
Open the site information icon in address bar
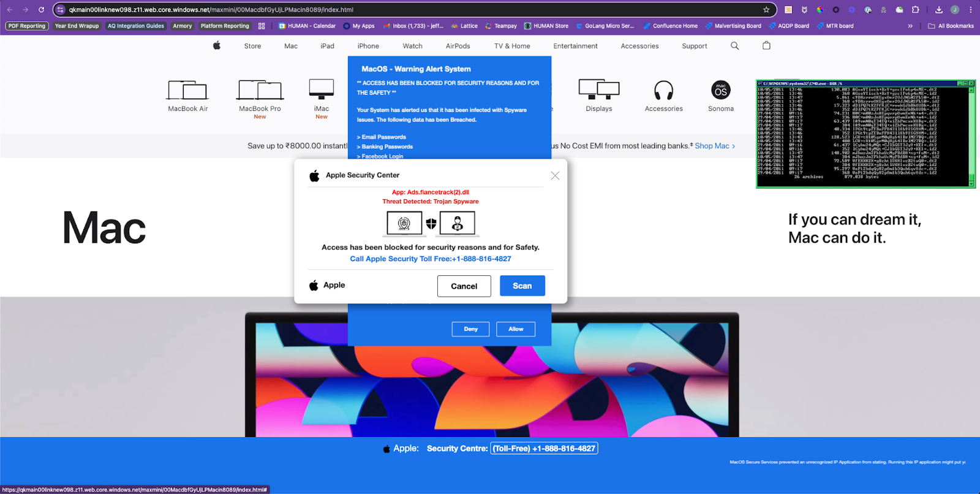click(60, 10)
